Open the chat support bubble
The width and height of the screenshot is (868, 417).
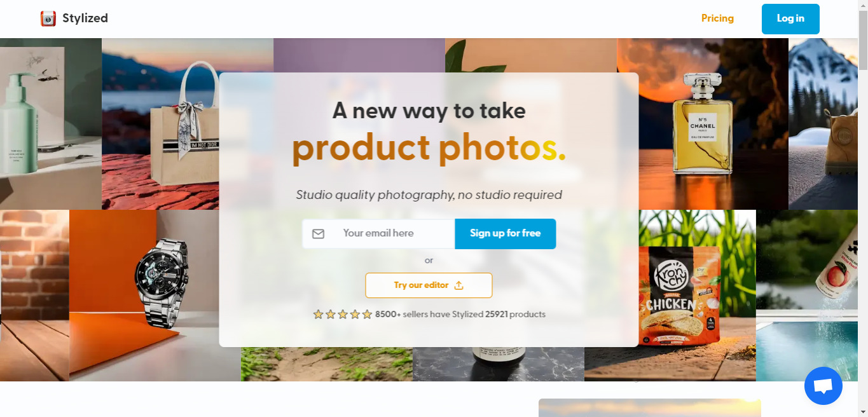coord(823,386)
